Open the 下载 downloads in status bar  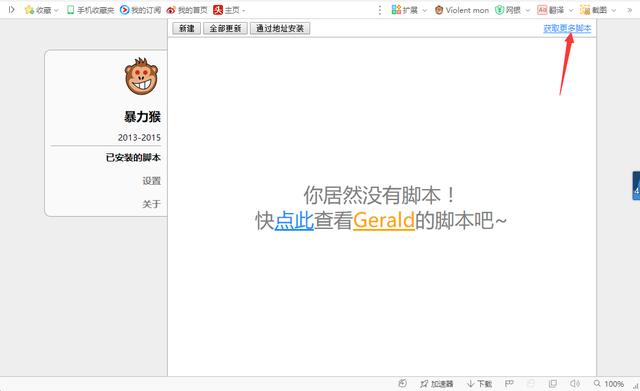coord(480,384)
